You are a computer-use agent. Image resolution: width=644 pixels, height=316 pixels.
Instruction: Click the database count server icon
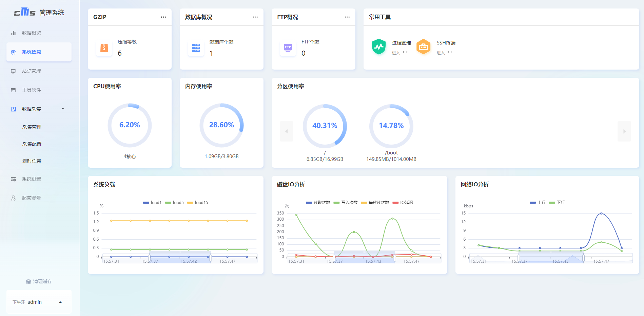[x=196, y=48]
